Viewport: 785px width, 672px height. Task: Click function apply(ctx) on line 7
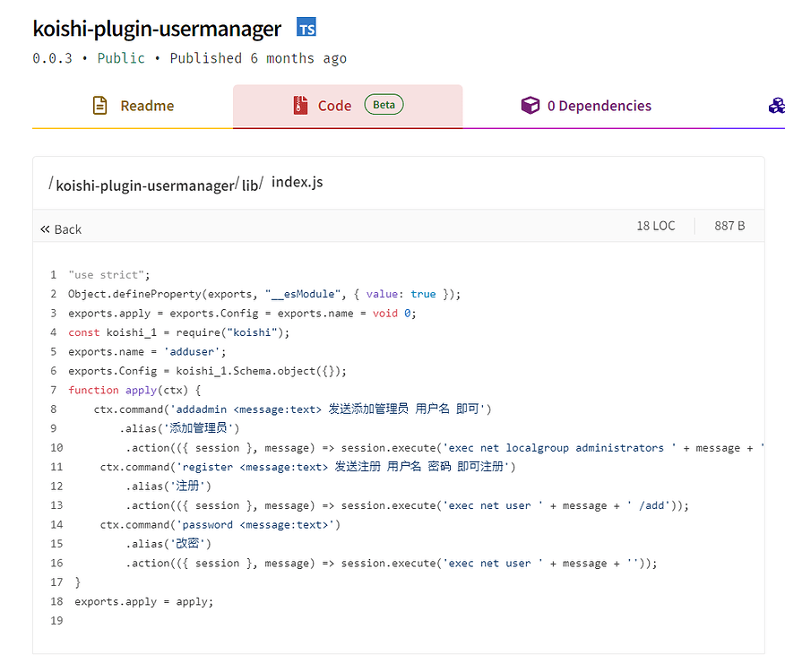pos(134,390)
